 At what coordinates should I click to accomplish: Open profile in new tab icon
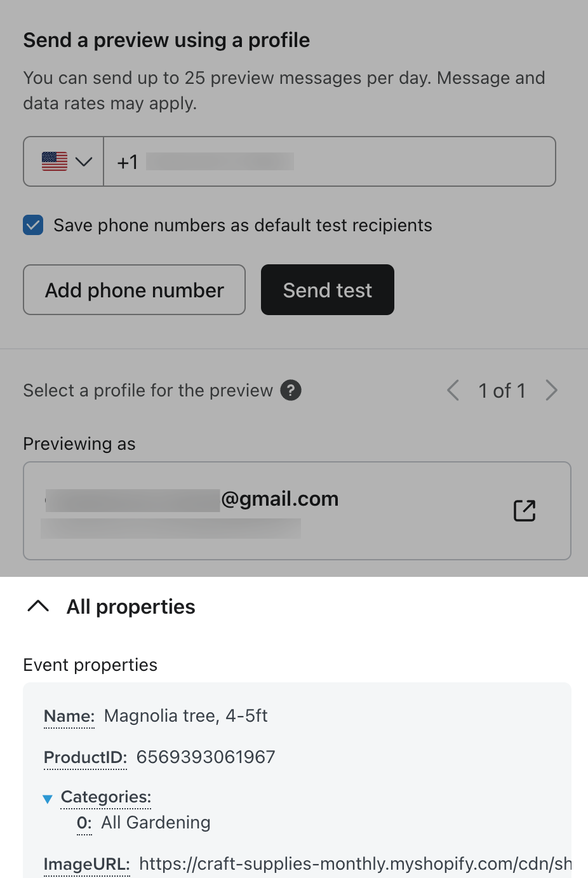click(525, 510)
